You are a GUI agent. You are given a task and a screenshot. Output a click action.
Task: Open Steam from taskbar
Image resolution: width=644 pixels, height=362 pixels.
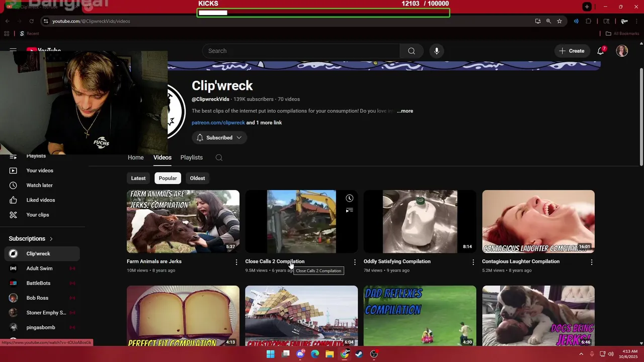[359, 354]
